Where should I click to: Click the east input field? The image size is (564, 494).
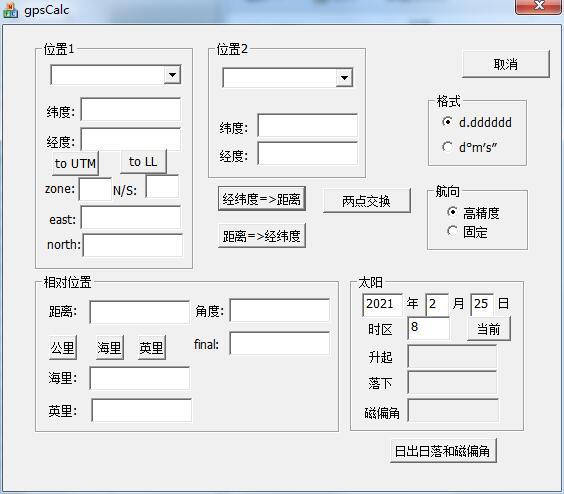(x=131, y=217)
